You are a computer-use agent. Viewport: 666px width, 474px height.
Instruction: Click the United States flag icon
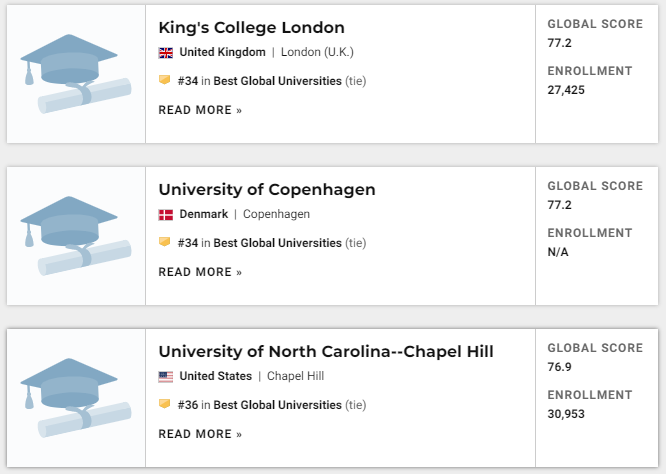(x=166, y=377)
